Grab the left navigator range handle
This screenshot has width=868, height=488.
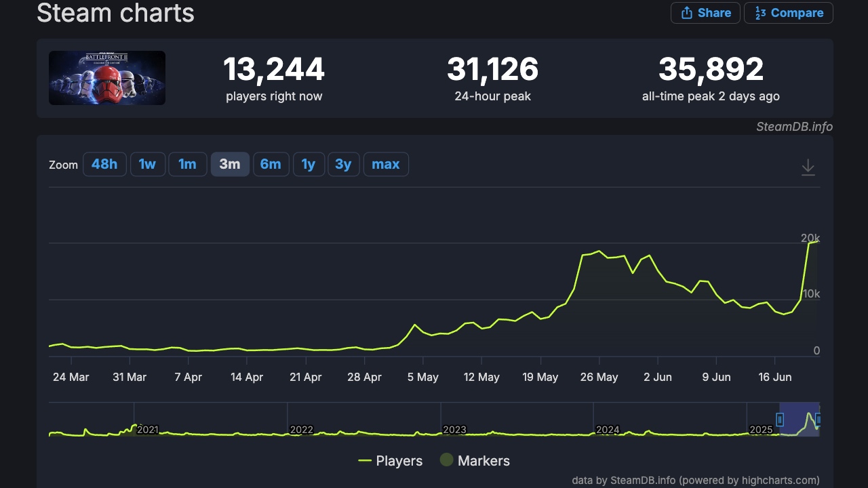point(780,420)
